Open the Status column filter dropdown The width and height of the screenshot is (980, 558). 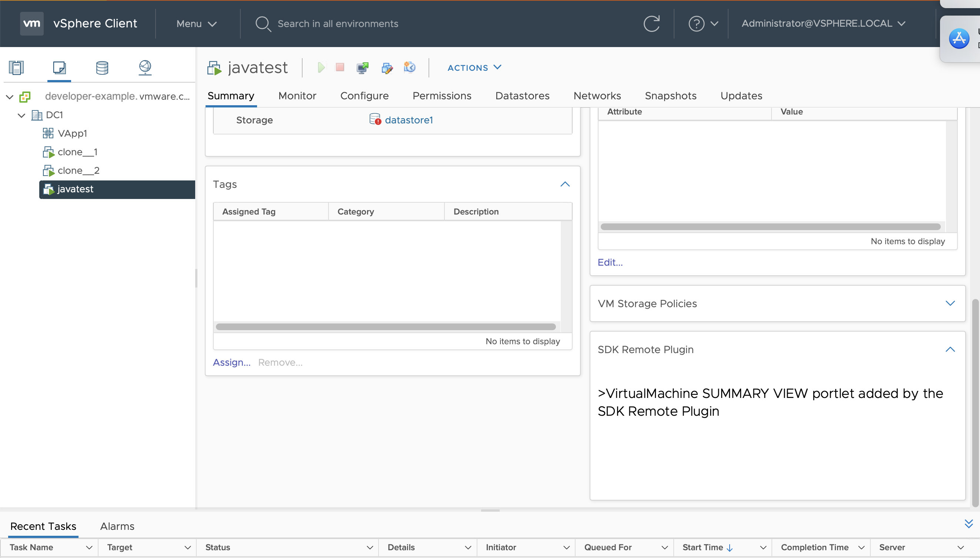[370, 548]
